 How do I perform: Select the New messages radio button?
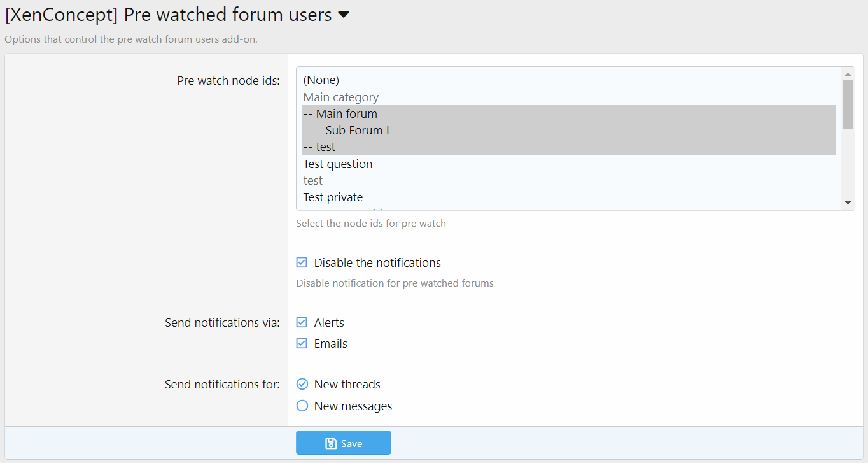pos(302,406)
